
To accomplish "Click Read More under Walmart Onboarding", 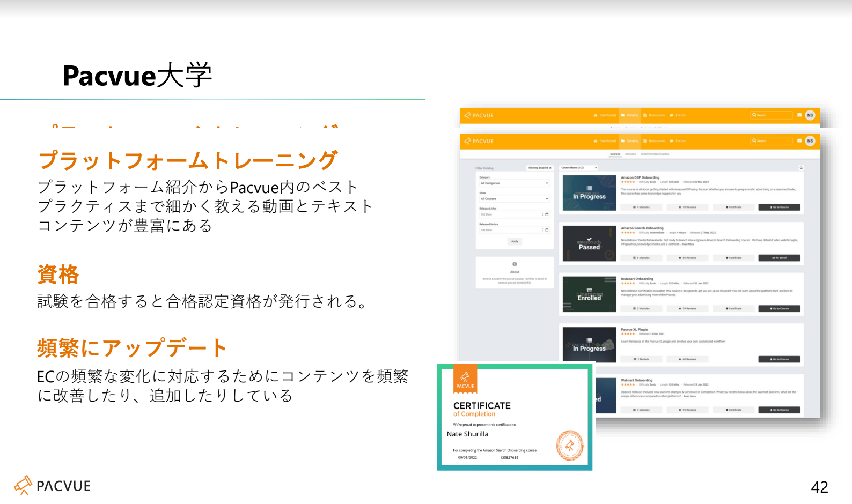I will (x=689, y=396).
